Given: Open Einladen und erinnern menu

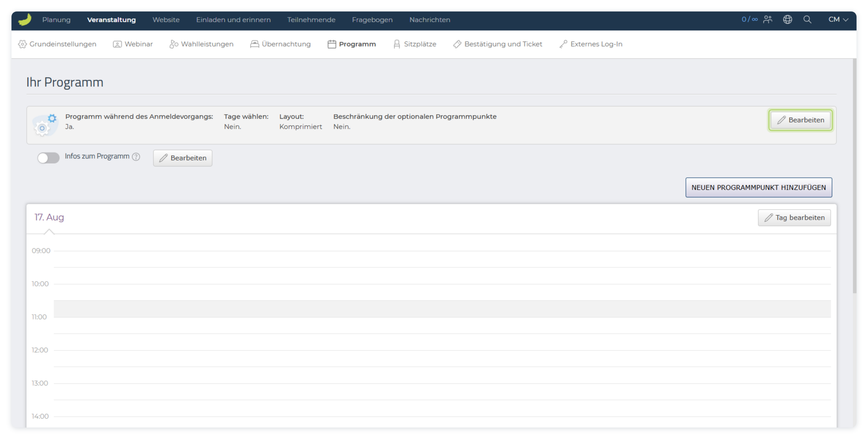Looking at the screenshot, I should 233,20.
